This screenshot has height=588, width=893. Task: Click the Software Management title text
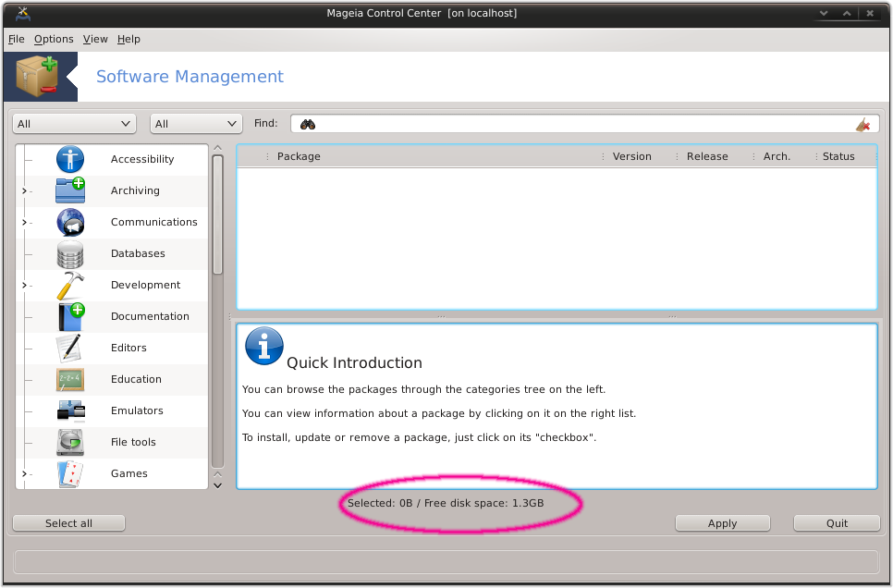[x=190, y=77]
